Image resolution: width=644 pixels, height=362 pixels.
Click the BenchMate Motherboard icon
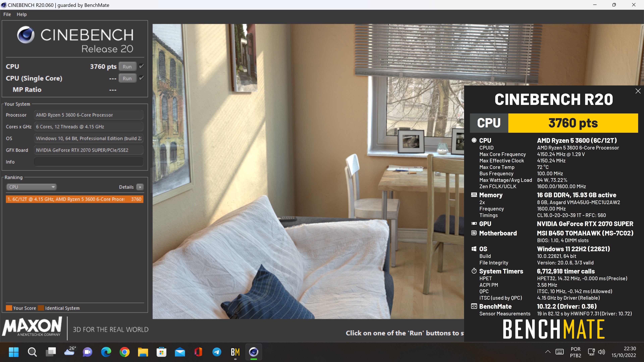(474, 233)
